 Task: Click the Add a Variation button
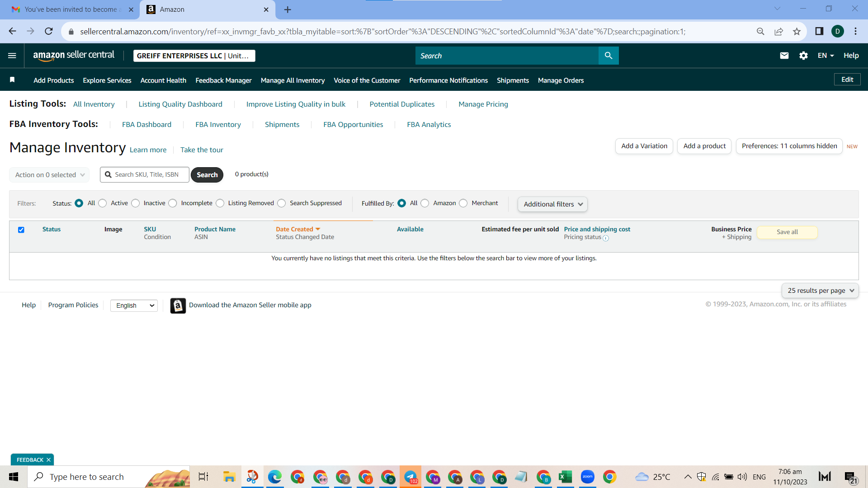click(x=644, y=146)
